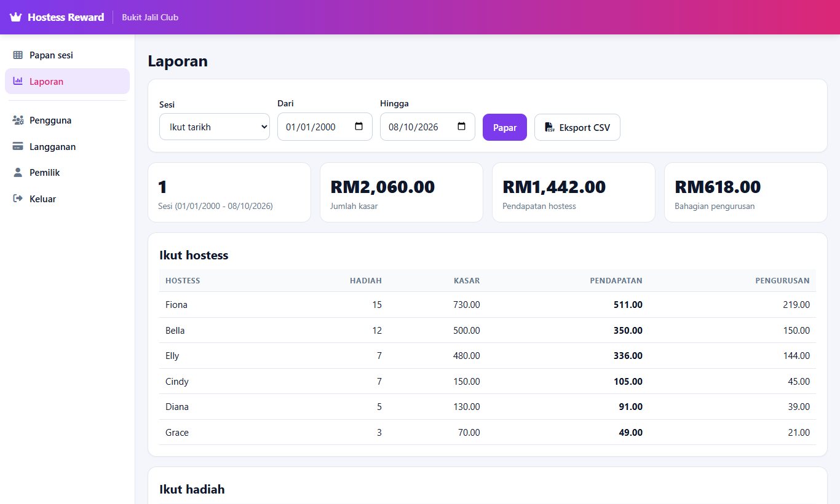The width and height of the screenshot is (840, 504).
Task: Click the HOSTESS column header
Action: coord(183,281)
